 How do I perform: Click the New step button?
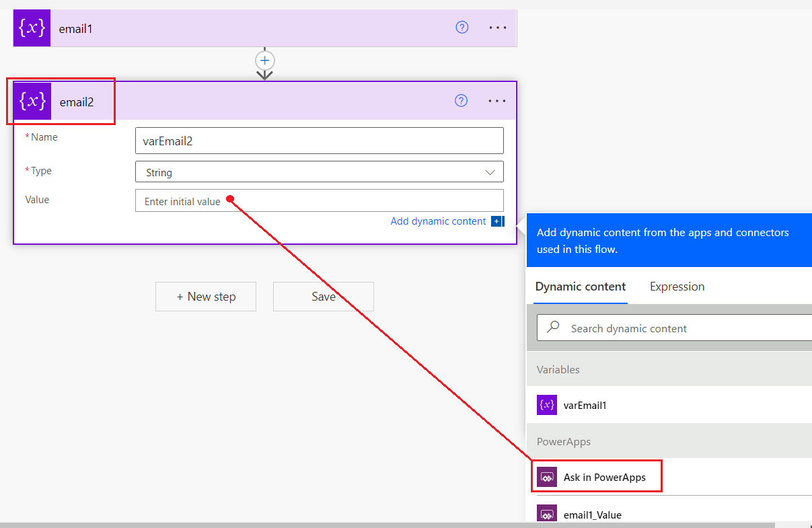point(205,296)
